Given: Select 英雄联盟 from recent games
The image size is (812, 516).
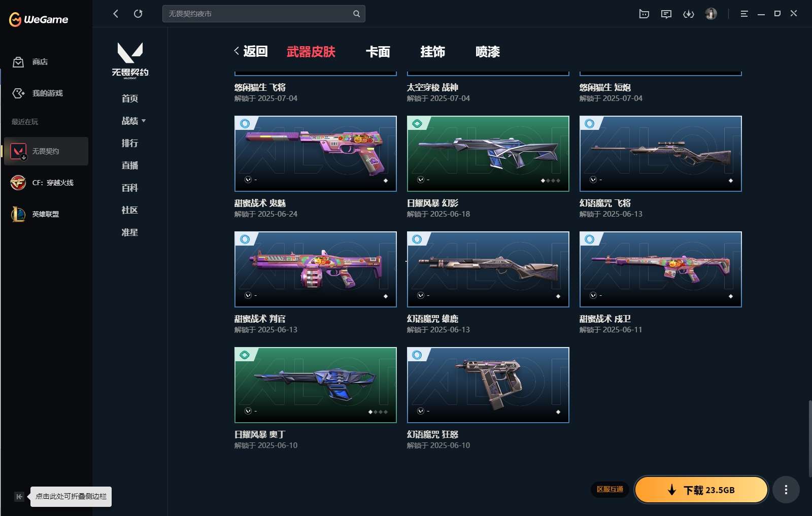Looking at the screenshot, I should (45, 214).
